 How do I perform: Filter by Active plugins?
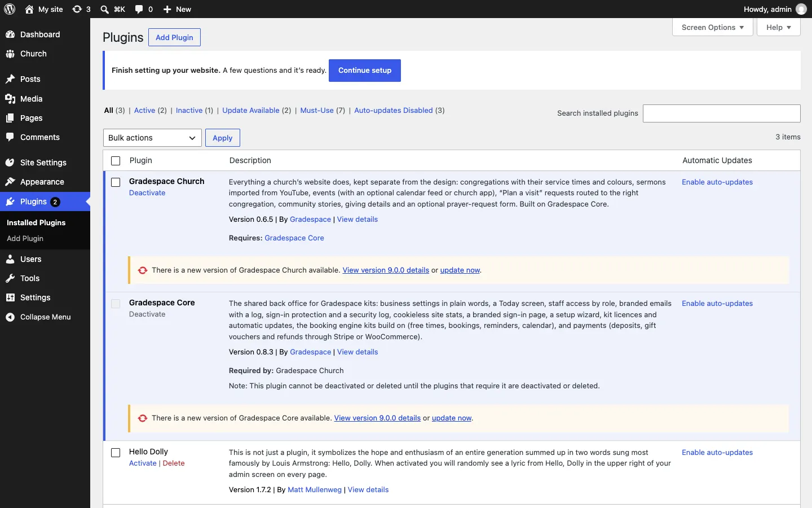(x=144, y=111)
